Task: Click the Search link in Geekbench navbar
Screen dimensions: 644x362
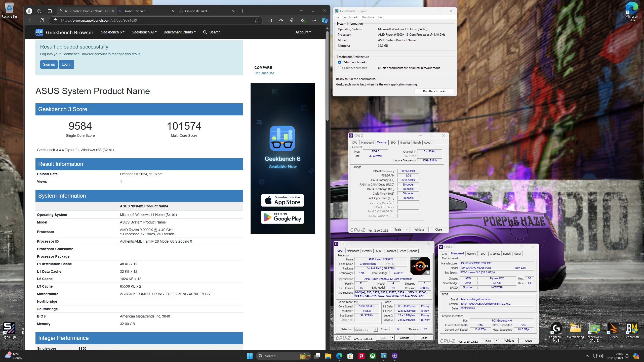Action: point(212,32)
